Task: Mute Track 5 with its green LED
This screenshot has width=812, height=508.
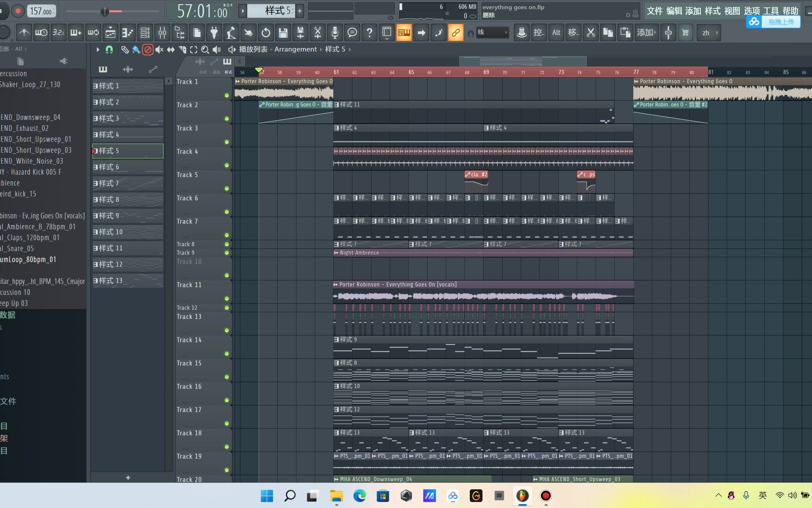Action: 227,189
